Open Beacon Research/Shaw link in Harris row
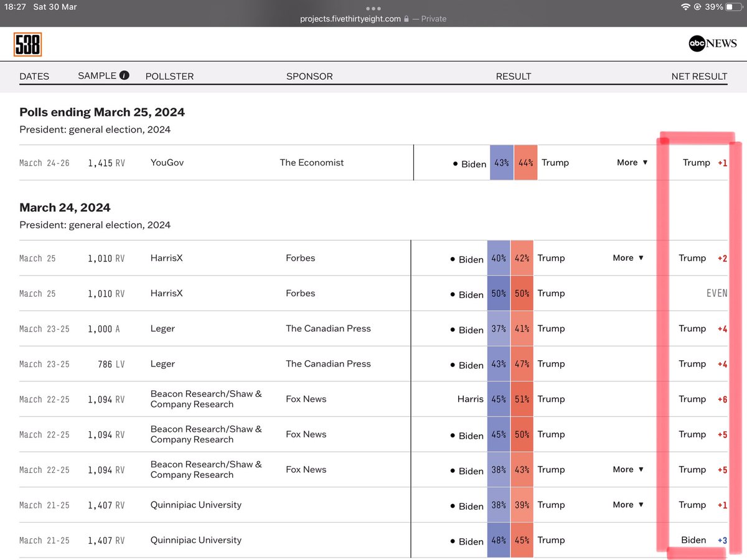The height and width of the screenshot is (560, 747). click(206, 399)
